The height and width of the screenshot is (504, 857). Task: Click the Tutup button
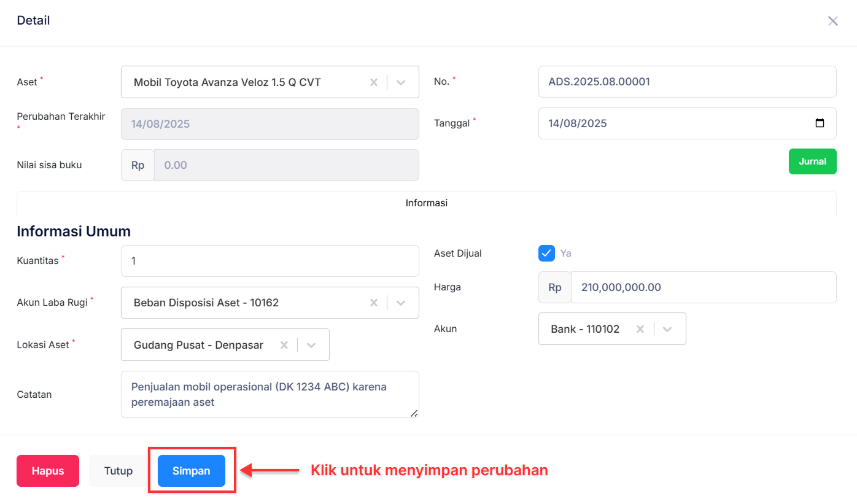coord(117,470)
